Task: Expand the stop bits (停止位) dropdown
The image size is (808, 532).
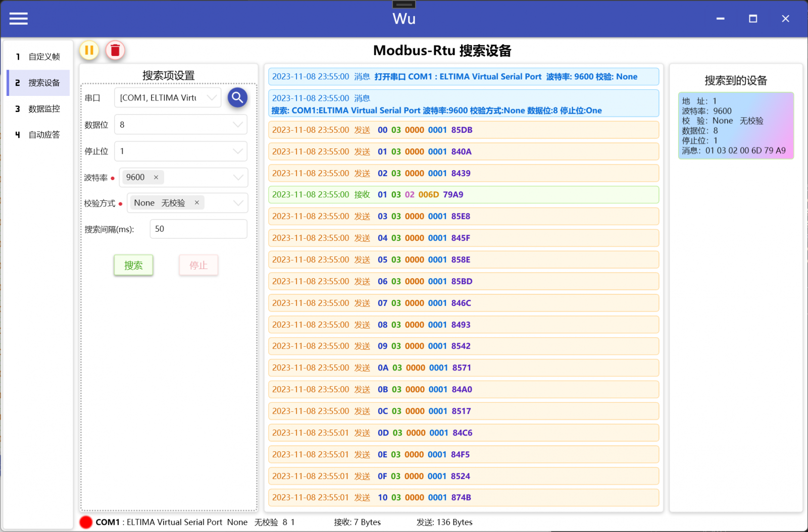Action: (238, 151)
